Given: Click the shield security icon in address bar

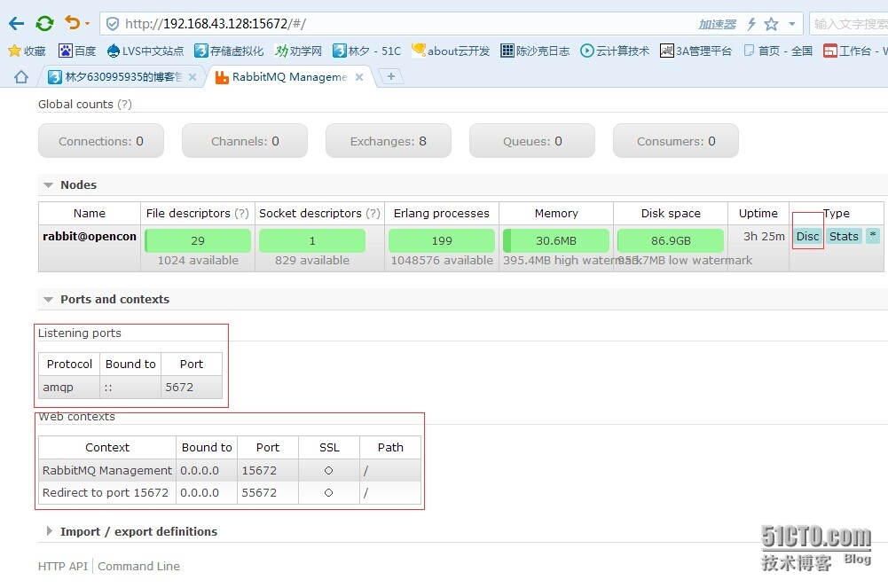Looking at the screenshot, I should [113, 24].
